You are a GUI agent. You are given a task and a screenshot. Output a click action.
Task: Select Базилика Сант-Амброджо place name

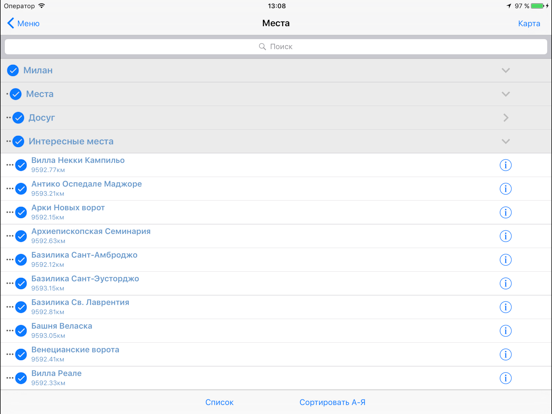coord(84,255)
